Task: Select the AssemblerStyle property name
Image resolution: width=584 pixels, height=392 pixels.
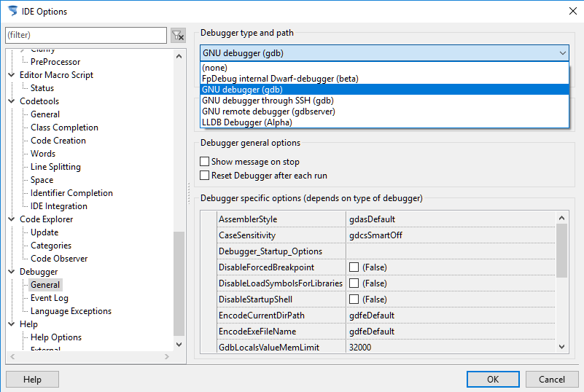Action: click(x=248, y=219)
